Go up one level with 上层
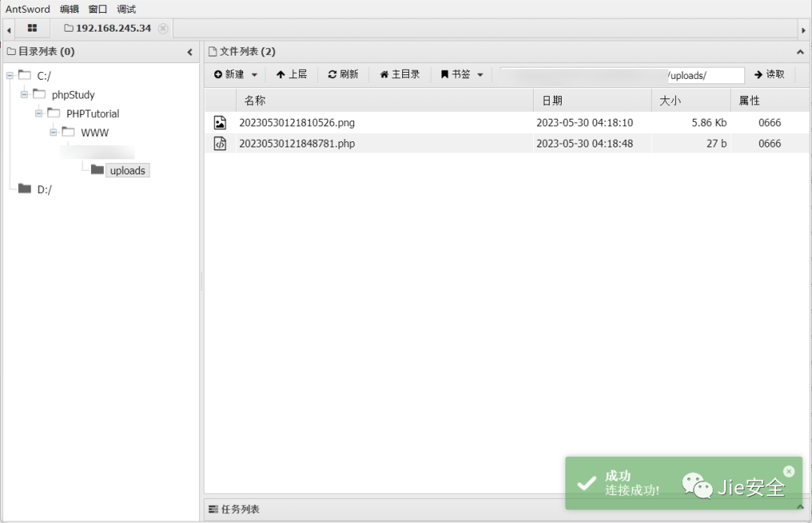The width and height of the screenshot is (812, 523). click(292, 74)
